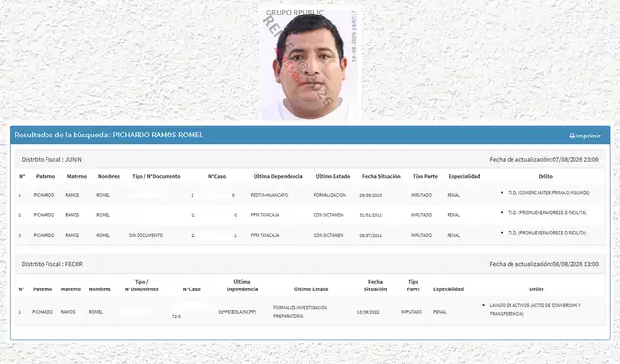Select 'PENAL' in JUNIN row 3
620x364 pixels.
pyautogui.click(x=453, y=235)
